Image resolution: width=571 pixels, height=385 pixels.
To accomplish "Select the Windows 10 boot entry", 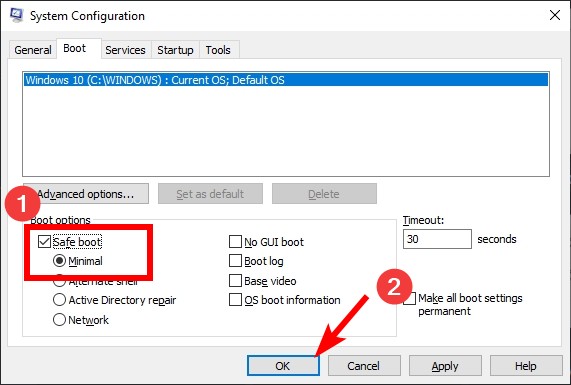I will [x=286, y=80].
